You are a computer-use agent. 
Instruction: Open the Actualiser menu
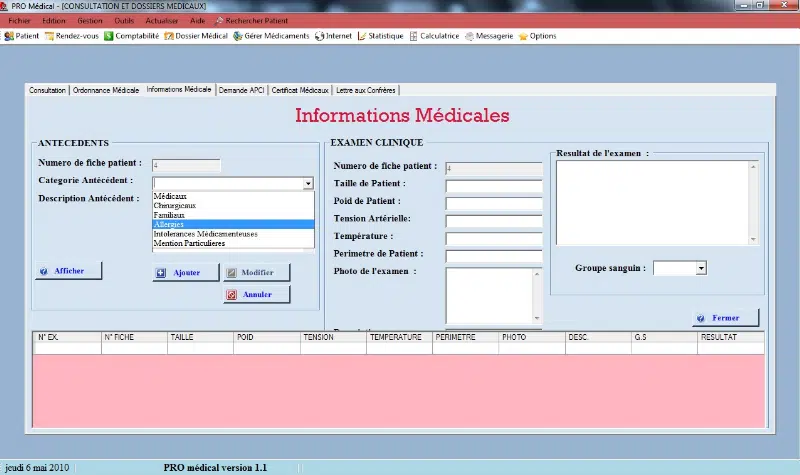[x=162, y=21]
